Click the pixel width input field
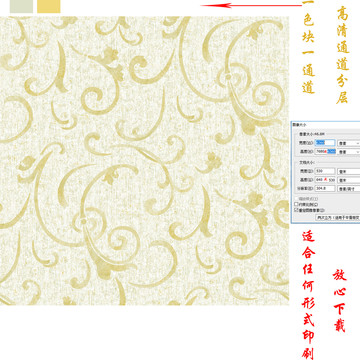Image resolution: width=360 pixels, height=360 pixels. point(325,143)
